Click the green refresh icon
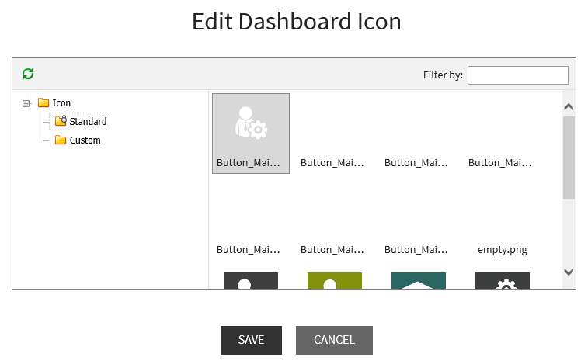The height and width of the screenshot is (364, 588). point(28,74)
